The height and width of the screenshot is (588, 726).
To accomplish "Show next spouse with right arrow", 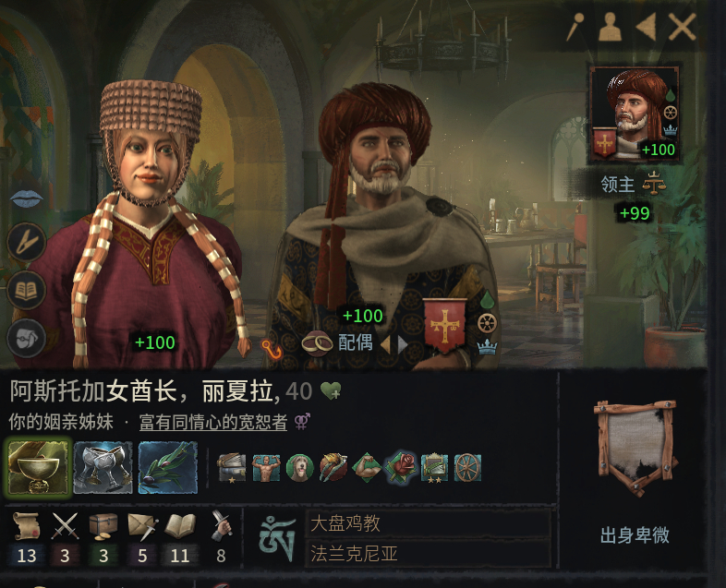I will click(403, 344).
